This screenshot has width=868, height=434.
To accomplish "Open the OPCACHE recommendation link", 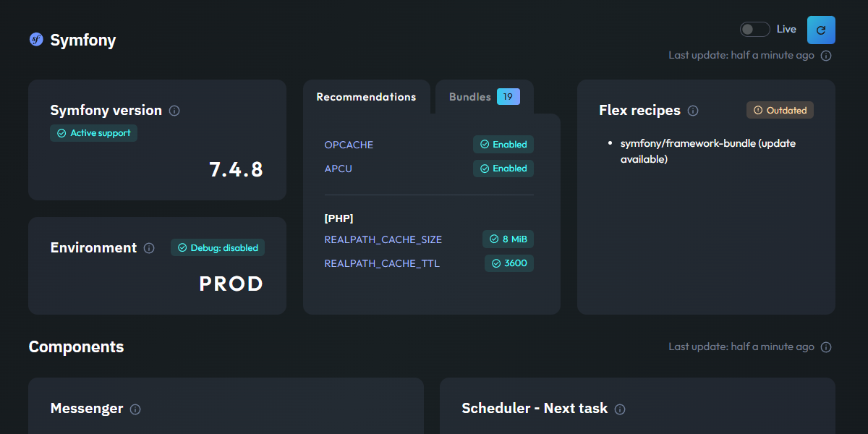I will 349,145.
